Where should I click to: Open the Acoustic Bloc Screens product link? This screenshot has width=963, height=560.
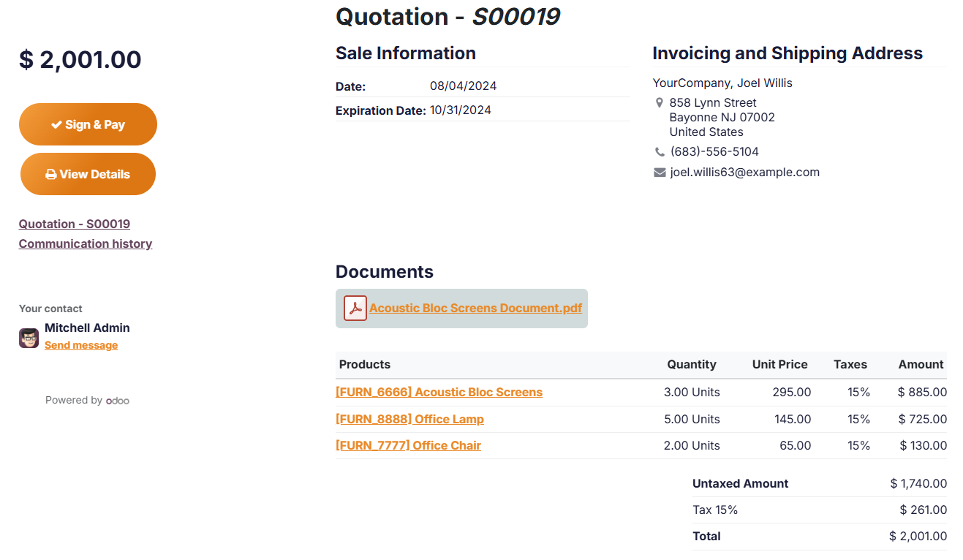click(439, 392)
